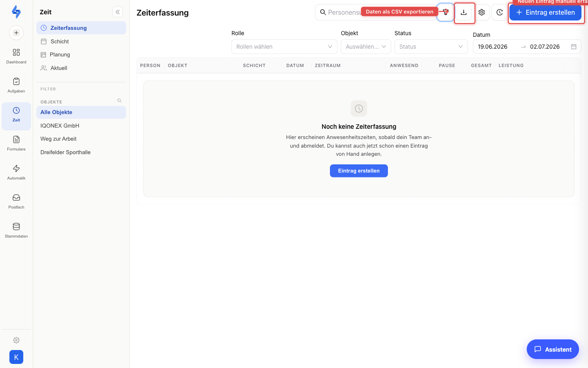Open time tracking settings gear in header
588x368 pixels.
pyautogui.click(x=482, y=13)
